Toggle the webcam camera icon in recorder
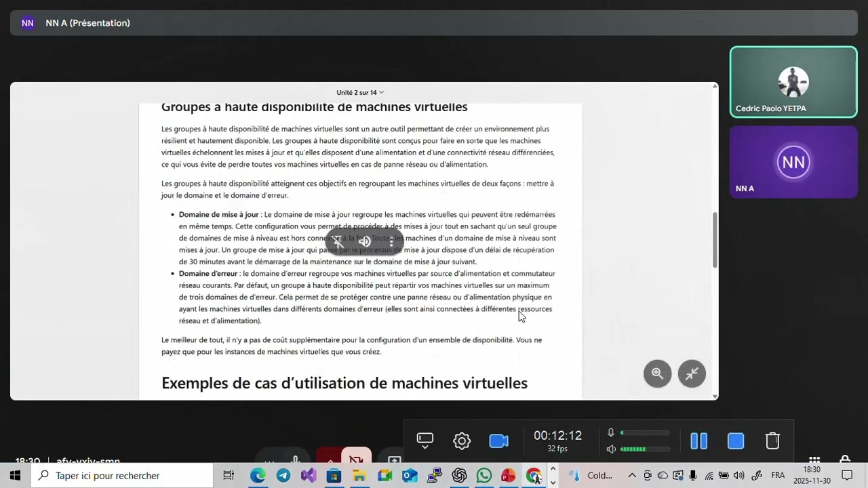The height and width of the screenshot is (488, 868). [498, 441]
